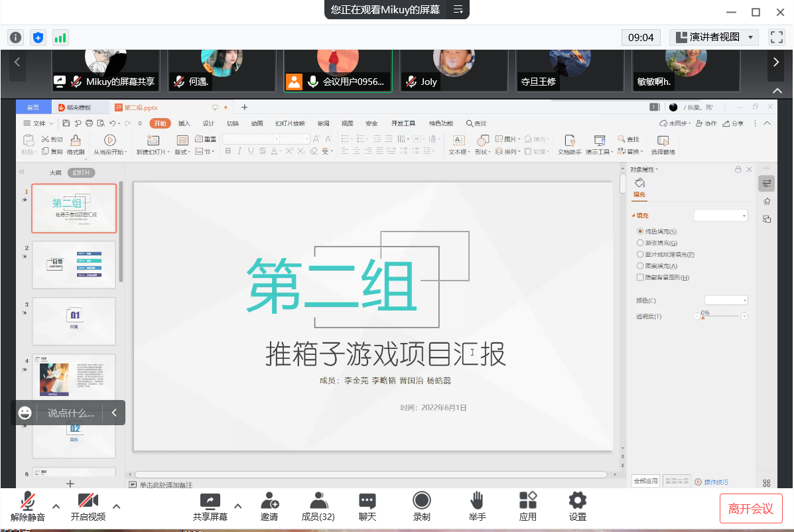Check the hide background graphics box

[x=640, y=277]
